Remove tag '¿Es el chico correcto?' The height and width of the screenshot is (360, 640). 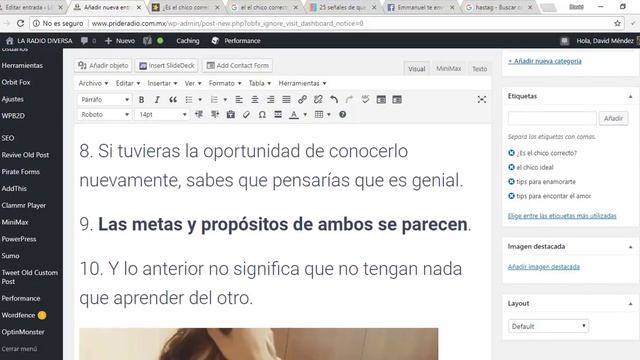click(511, 153)
